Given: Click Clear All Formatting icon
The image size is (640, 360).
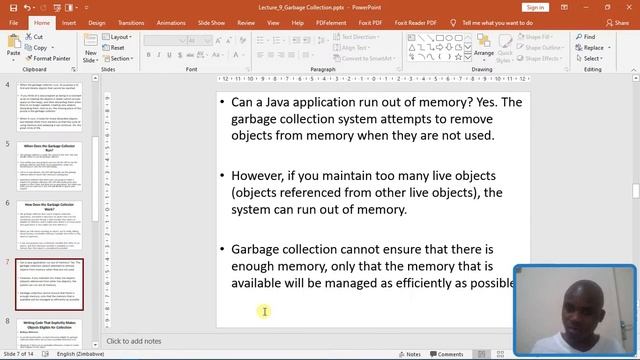Looking at the screenshot, I should coord(243,40).
